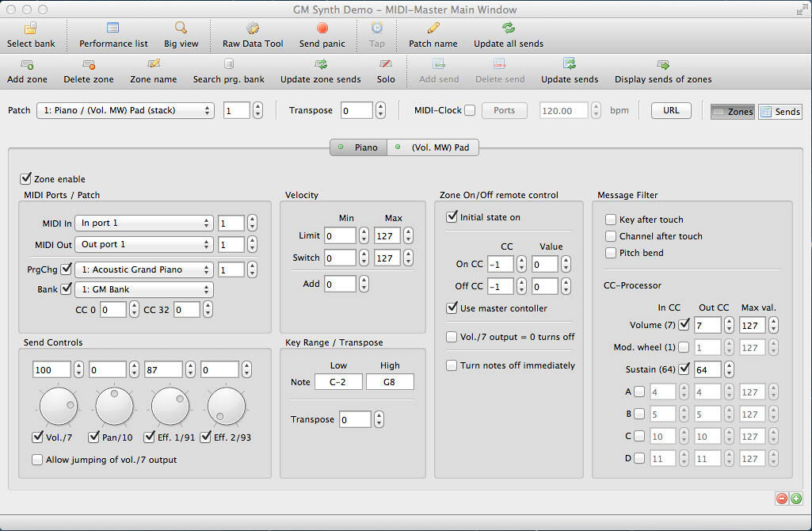Viewport: 812px width, 531px height.
Task: Check the Pitch bend filter
Action: 611,253
